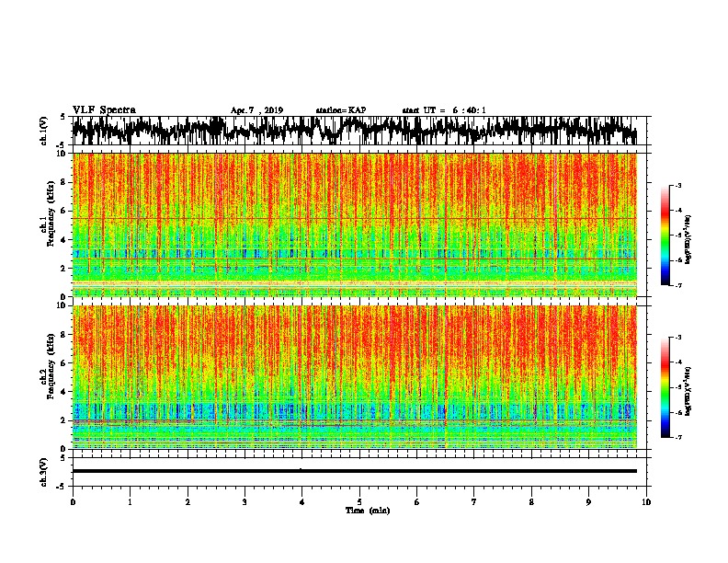Click the lower ch.2 PSD colorbar

(665, 387)
